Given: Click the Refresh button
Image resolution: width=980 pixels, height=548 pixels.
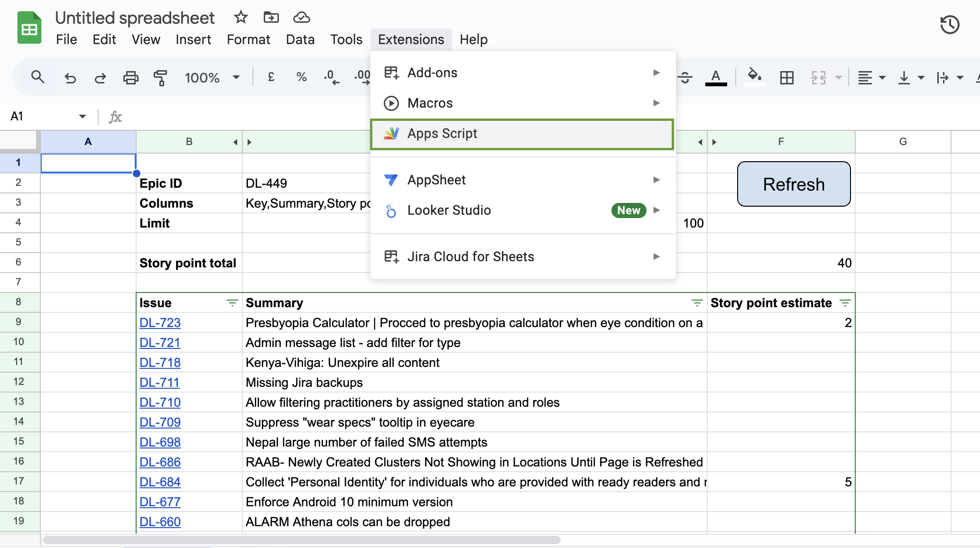Looking at the screenshot, I should tap(794, 184).
